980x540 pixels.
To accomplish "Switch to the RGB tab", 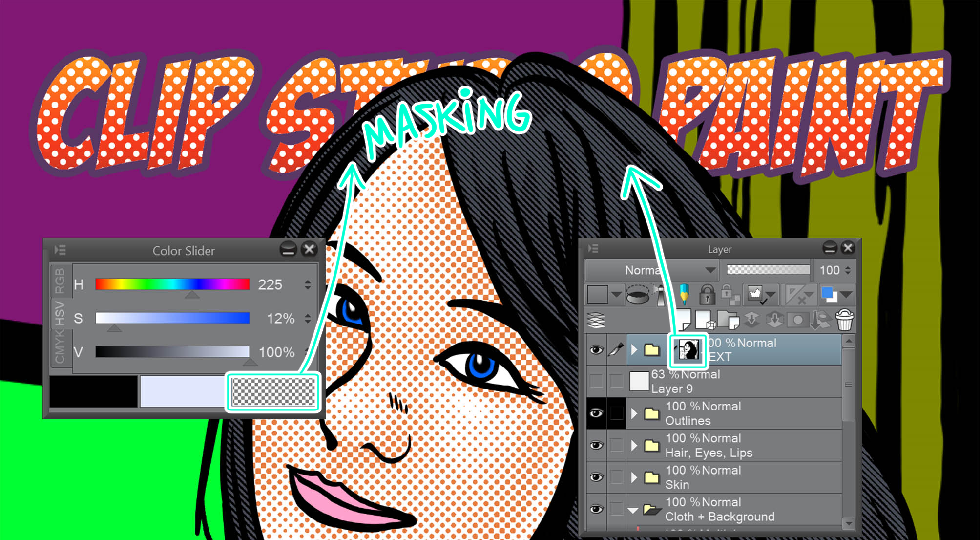I will point(60,280).
